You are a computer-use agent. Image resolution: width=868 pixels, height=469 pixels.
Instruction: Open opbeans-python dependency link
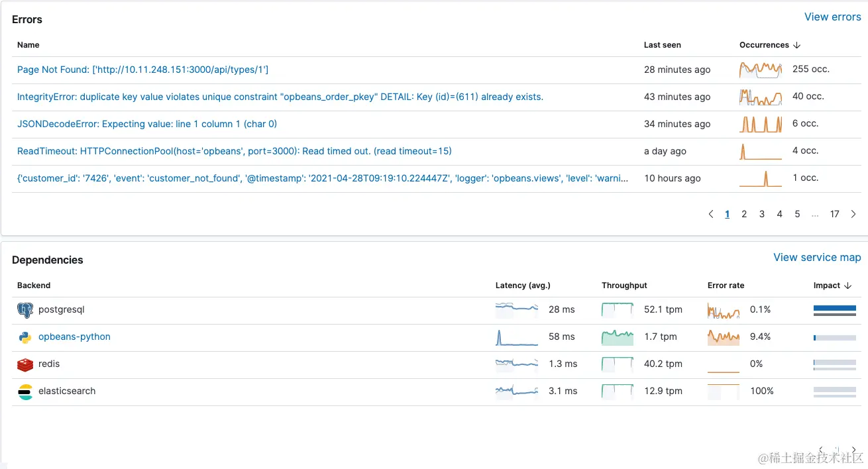click(x=74, y=337)
